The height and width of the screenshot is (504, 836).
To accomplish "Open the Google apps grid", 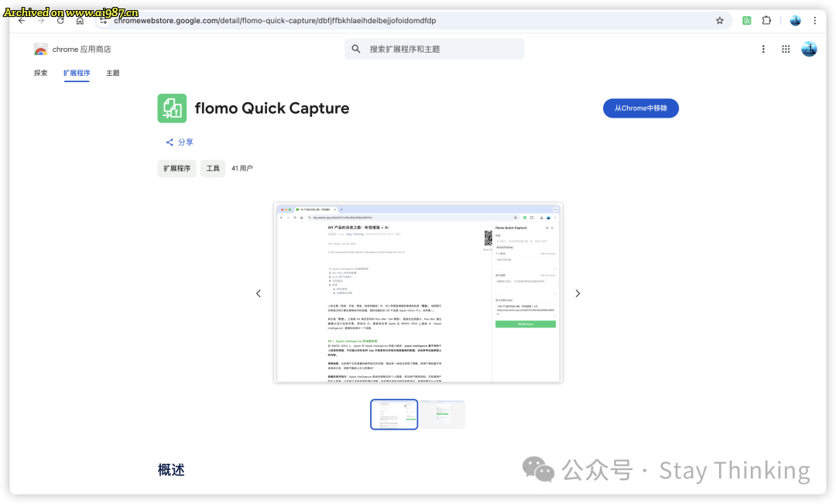I will pyautogui.click(x=786, y=49).
